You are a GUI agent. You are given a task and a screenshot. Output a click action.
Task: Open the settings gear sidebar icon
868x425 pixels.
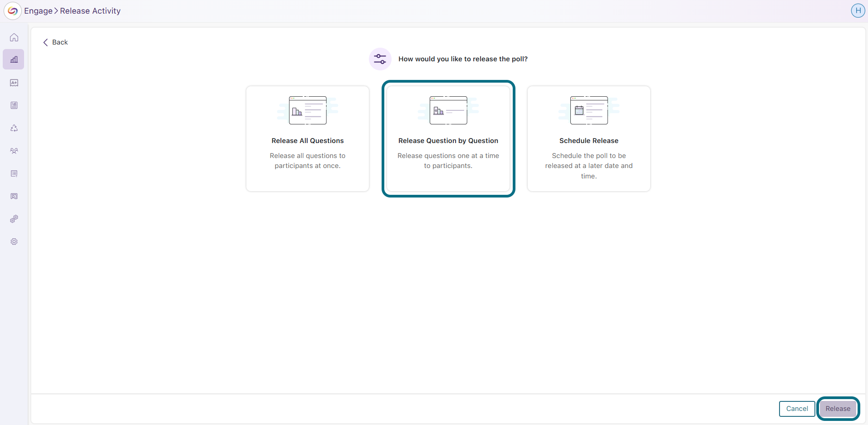(14, 242)
